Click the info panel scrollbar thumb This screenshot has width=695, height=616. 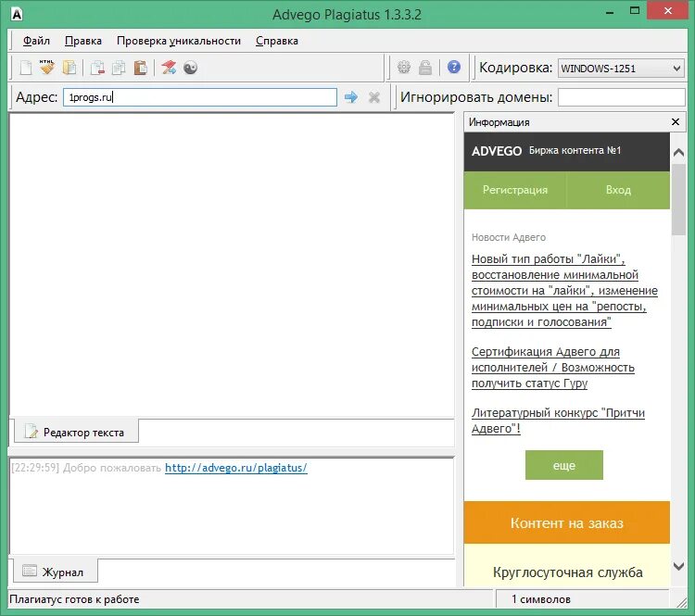pos(678,199)
